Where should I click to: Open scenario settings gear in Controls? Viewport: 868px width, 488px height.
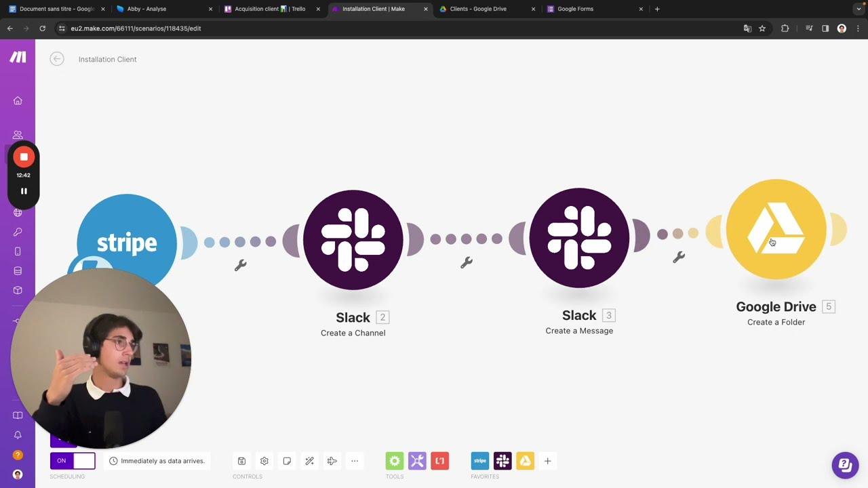(x=264, y=461)
